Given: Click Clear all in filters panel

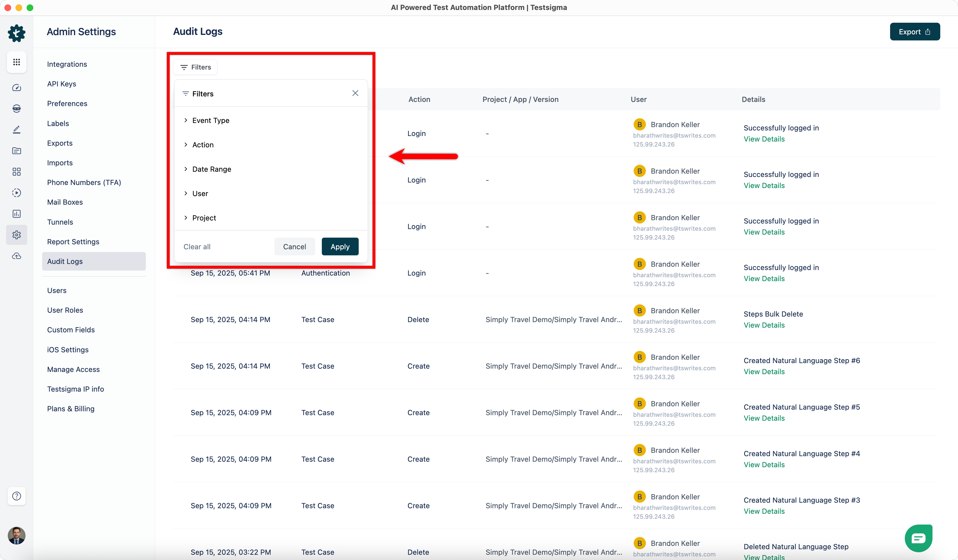Looking at the screenshot, I should click(197, 246).
